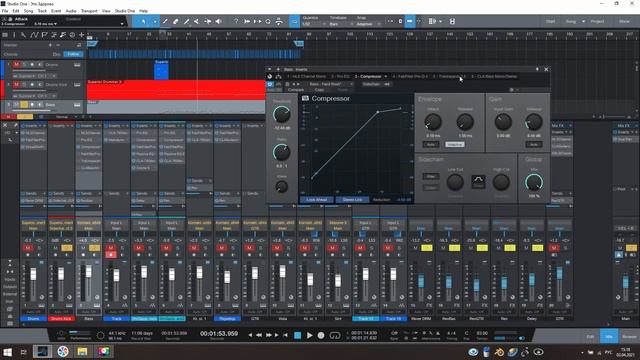Click the Stop button in transport
Viewport: 640px width, 360px height.
pyautogui.click(x=298, y=335)
